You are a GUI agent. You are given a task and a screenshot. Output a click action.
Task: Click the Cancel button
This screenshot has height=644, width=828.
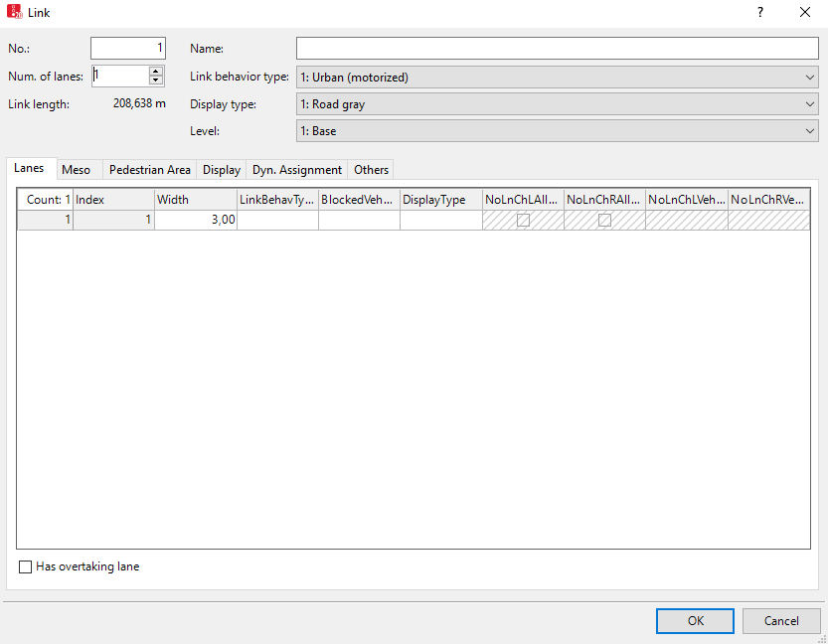pos(780,621)
